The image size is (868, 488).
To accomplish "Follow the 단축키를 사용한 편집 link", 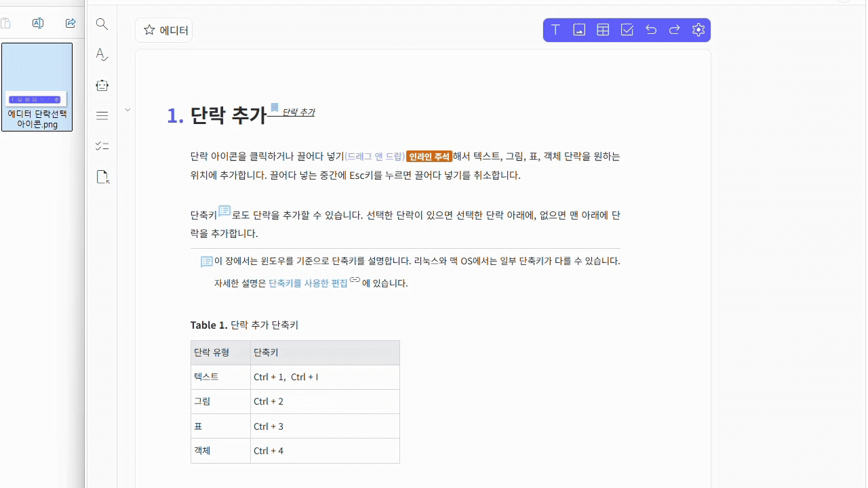I will (308, 283).
